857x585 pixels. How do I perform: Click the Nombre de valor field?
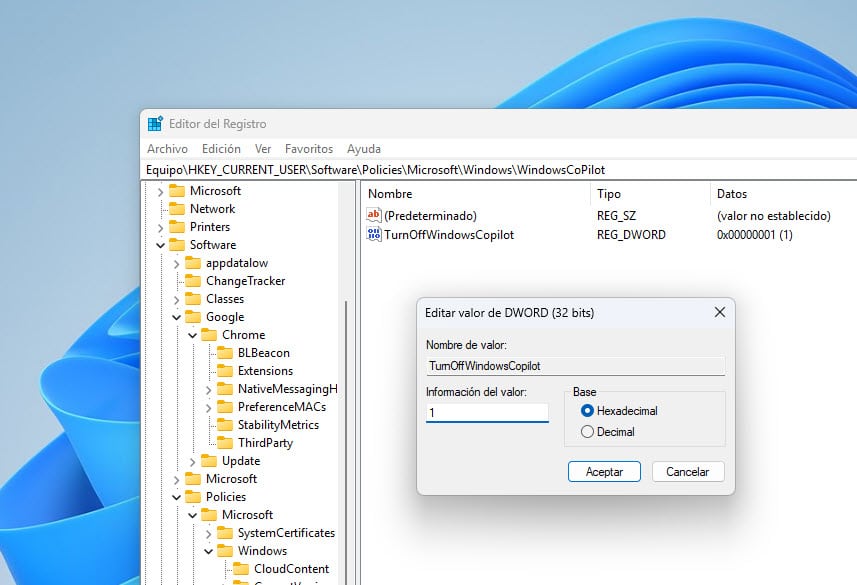pyautogui.click(x=576, y=366)
